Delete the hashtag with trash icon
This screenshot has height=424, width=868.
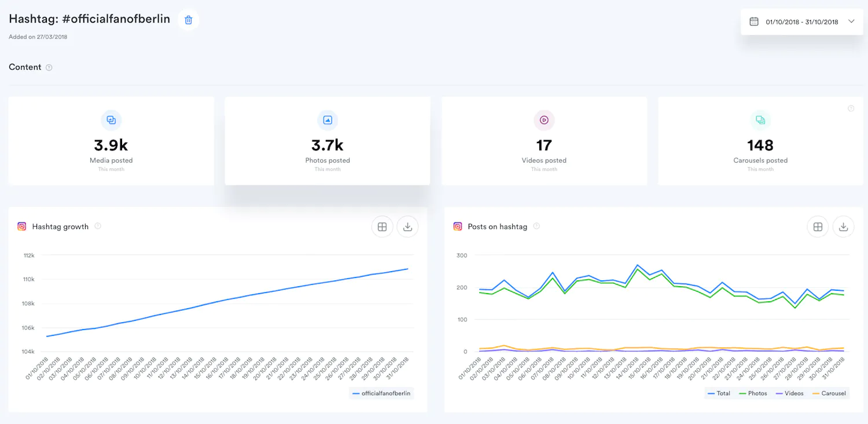click(188, 20)
